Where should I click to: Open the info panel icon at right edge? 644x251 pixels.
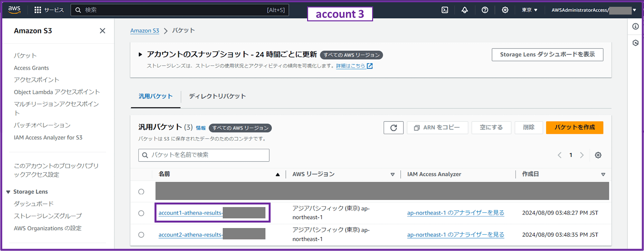(635, 26)
